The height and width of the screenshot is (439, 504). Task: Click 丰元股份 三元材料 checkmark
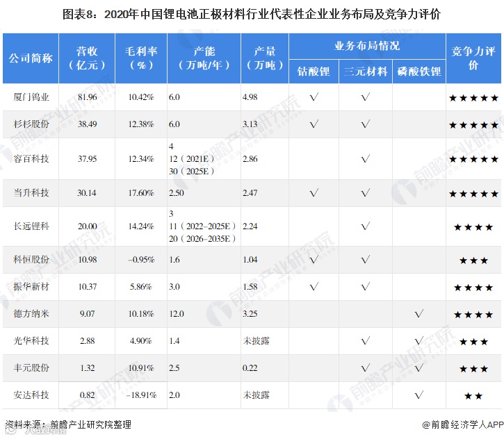[x=366, y=367]
